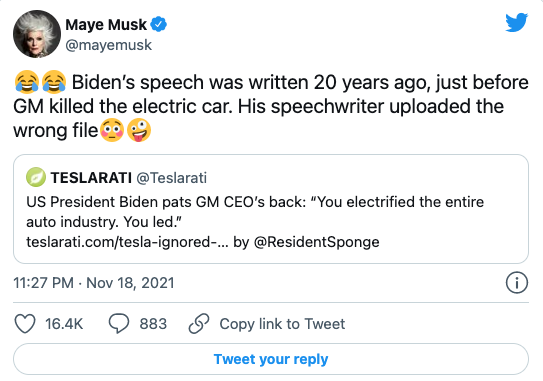Open the TESLARATI account name

coord(91,178)
